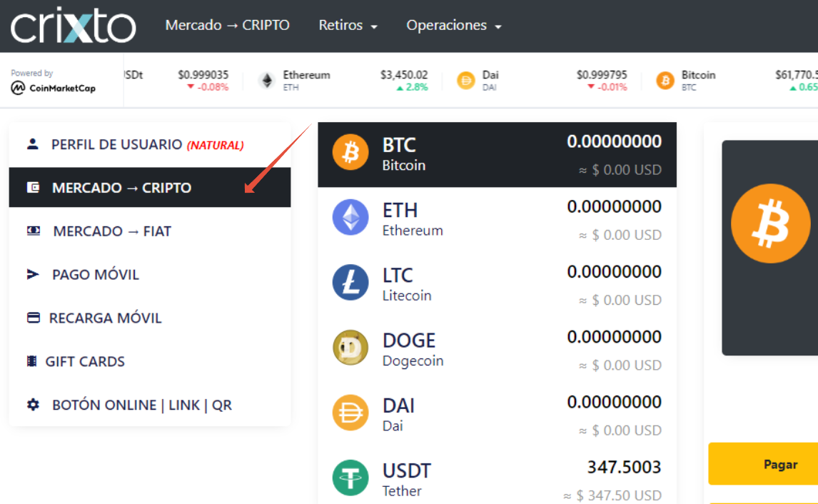
Task: Click Ethereum ETH name in ticker
Action: (x=306, y=81)
